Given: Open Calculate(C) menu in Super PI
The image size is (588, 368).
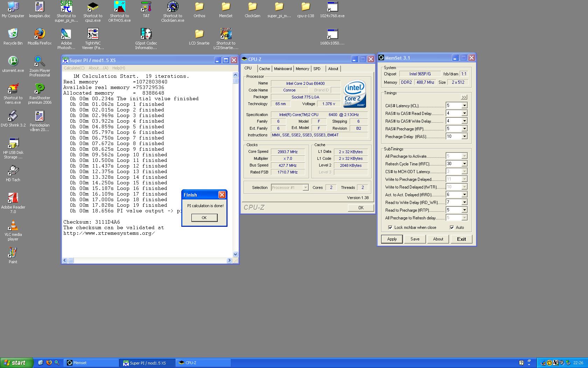Looking at the screenshot, I should 74,68.
